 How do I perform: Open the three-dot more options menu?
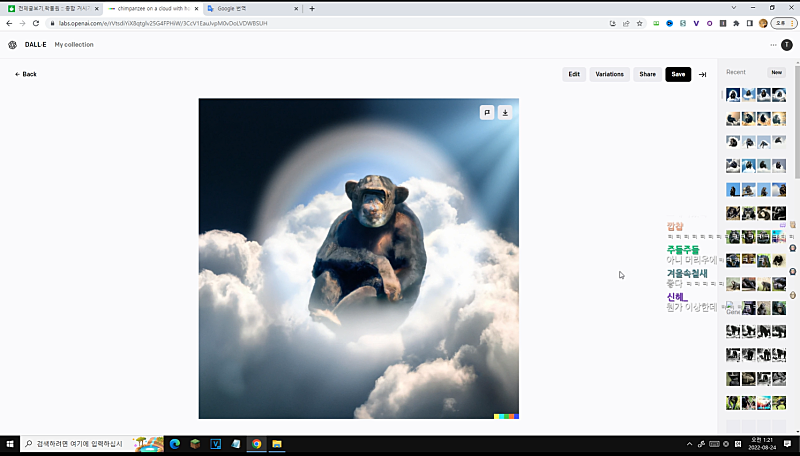pyautogui.click(x=773, y=45)
